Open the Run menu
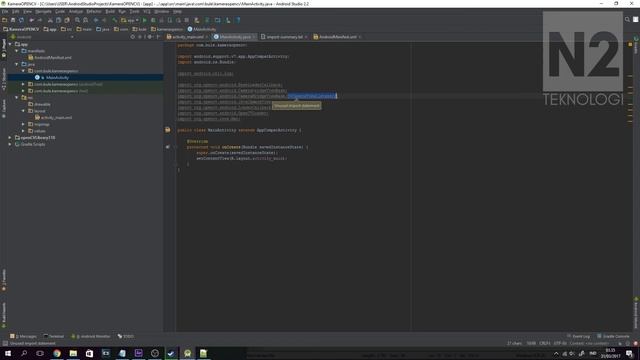 (x=122, y=11)
